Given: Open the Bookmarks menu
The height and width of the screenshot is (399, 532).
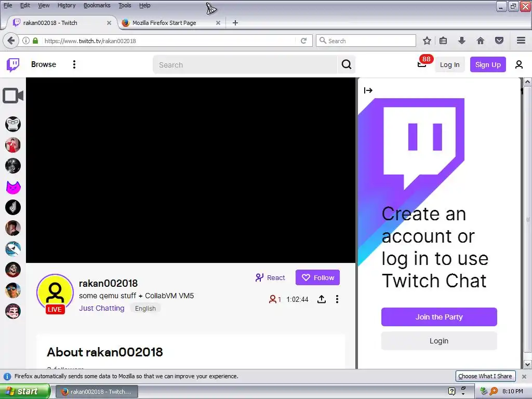Looking at the screenshot, I should point(97,5).
